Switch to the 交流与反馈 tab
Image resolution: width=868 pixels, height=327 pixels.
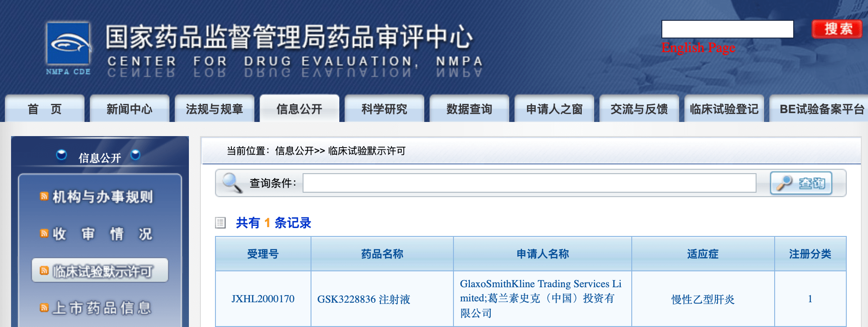pyautogui.click(x=639, y=109)
